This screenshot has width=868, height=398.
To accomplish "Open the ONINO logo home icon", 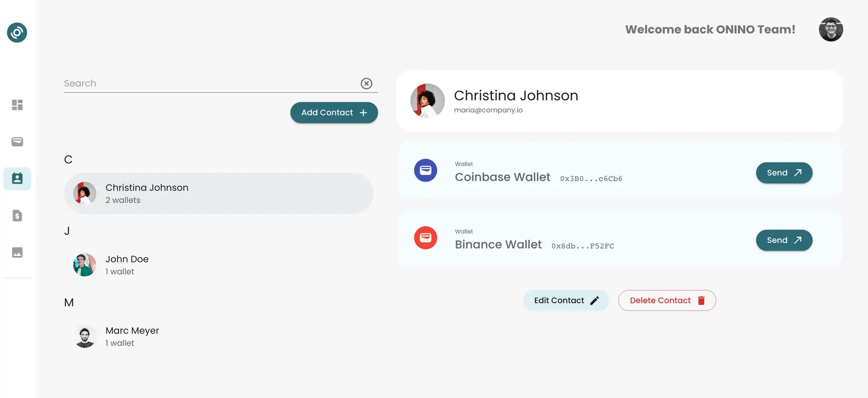I will (x=17, y=33).
